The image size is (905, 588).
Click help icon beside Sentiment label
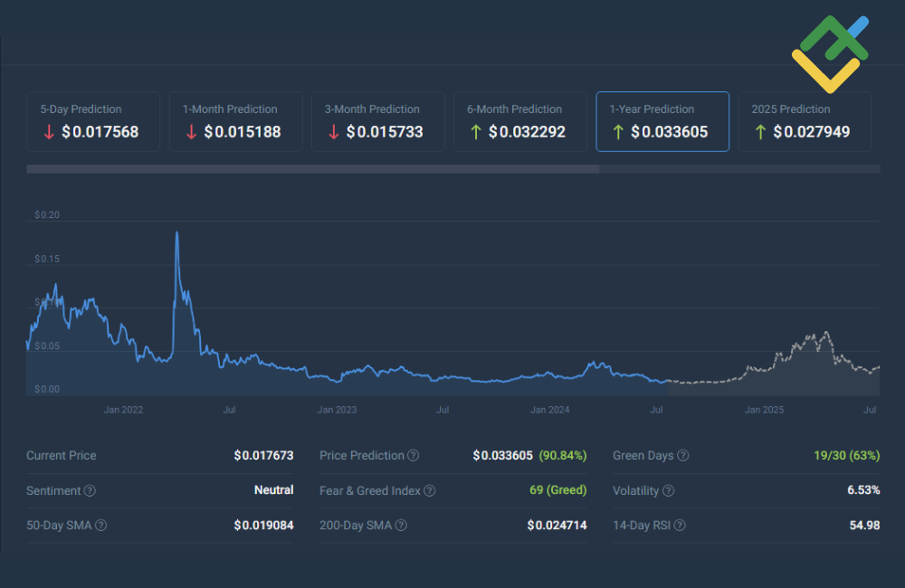[x=90, y=490]
